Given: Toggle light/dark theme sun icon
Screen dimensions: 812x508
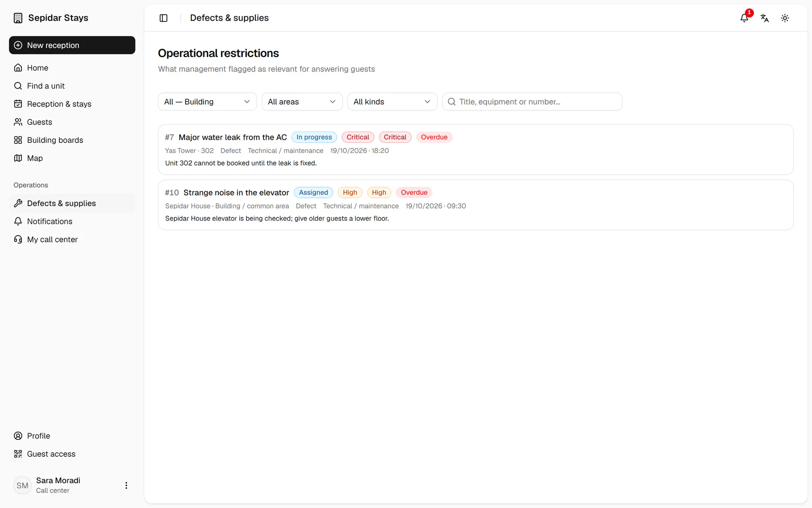Looking at the screenshot, I should pos(785,18).
